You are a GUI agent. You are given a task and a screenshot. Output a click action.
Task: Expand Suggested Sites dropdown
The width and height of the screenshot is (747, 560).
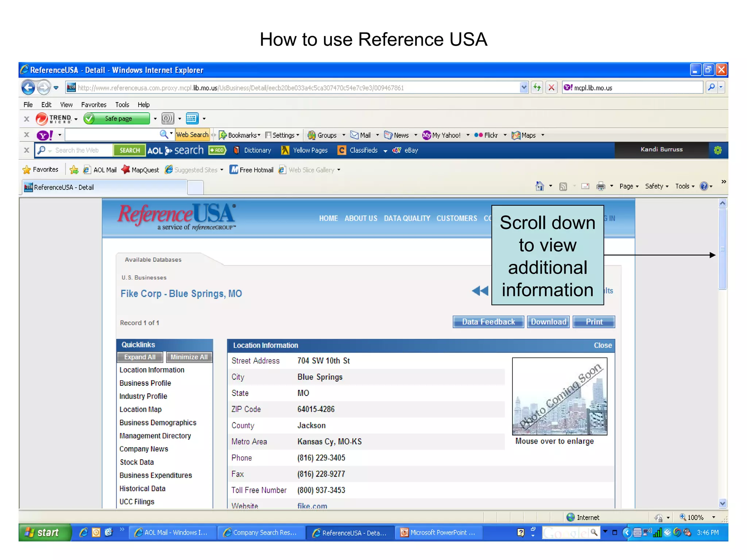tap(222, 170)
